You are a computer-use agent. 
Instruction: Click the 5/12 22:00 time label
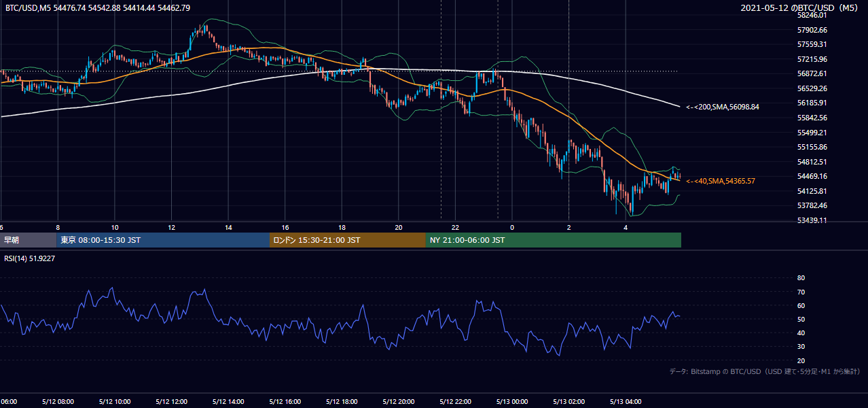click(x=455, y=401)
